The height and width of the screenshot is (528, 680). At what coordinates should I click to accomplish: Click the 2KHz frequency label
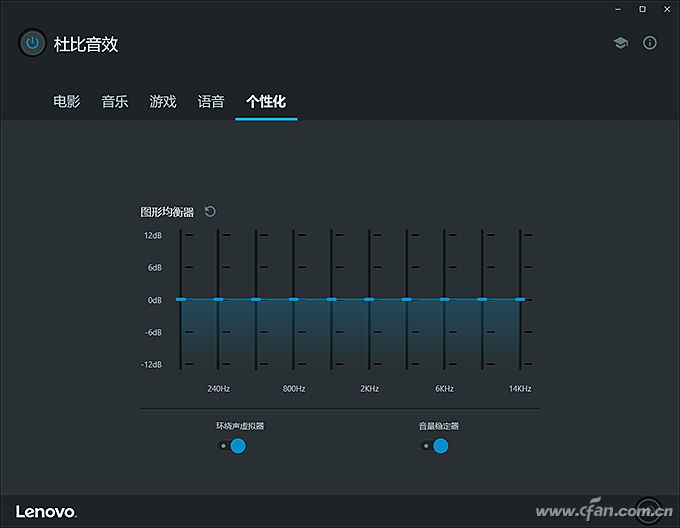point(369,388)
